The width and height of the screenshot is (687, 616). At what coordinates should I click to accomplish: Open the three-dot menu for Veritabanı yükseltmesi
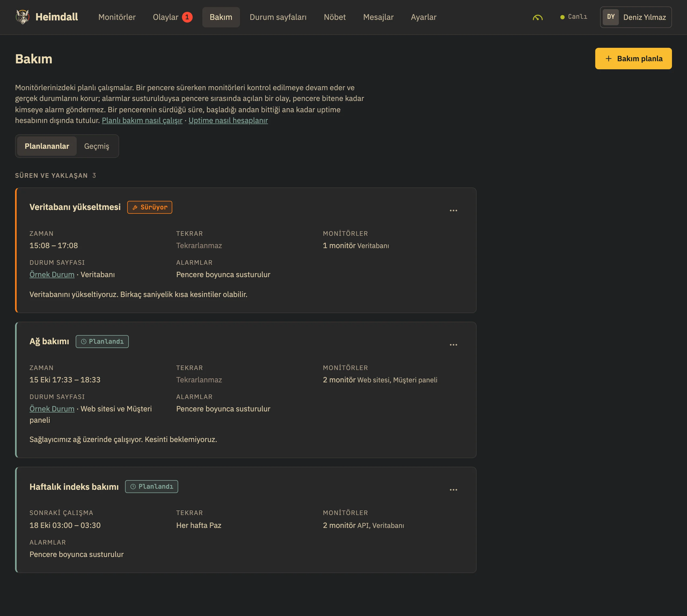[x=453, y=211]
